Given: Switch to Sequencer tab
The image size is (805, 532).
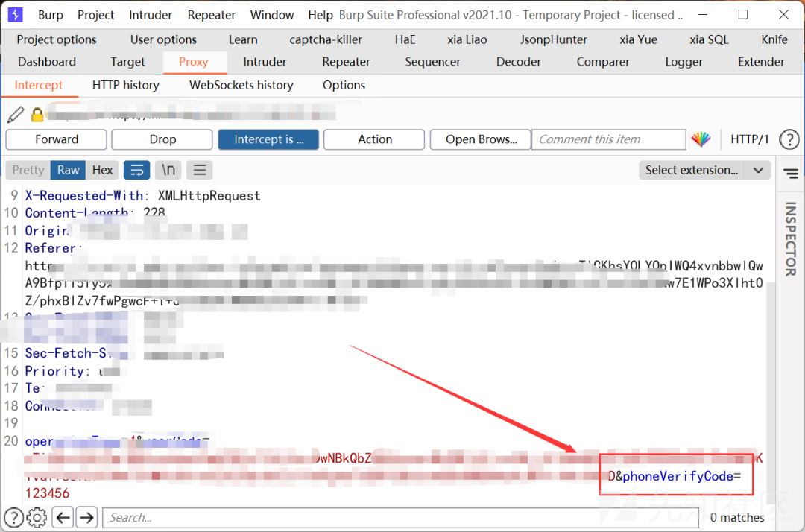Looking at the screenshot, I should [432, 62].
